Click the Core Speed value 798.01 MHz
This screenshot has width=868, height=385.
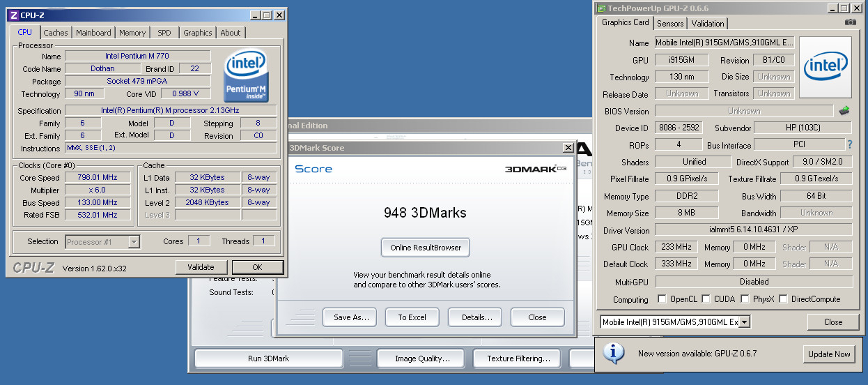[98, 177]
